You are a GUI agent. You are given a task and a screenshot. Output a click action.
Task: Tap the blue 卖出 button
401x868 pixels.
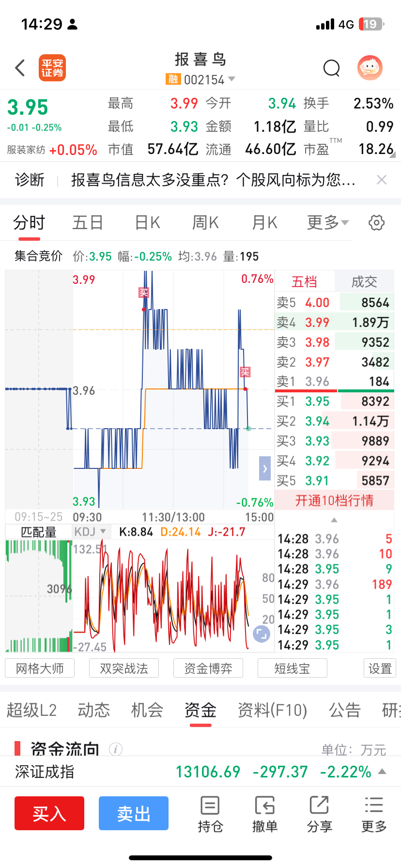pyautogui.click(x=134, y=813)
